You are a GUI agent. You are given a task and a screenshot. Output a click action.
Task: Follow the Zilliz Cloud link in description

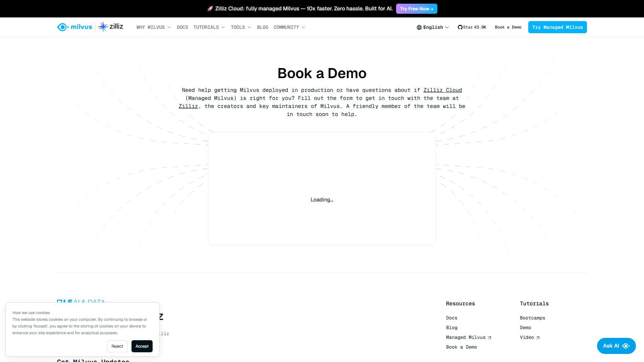[x=442, y=90]
